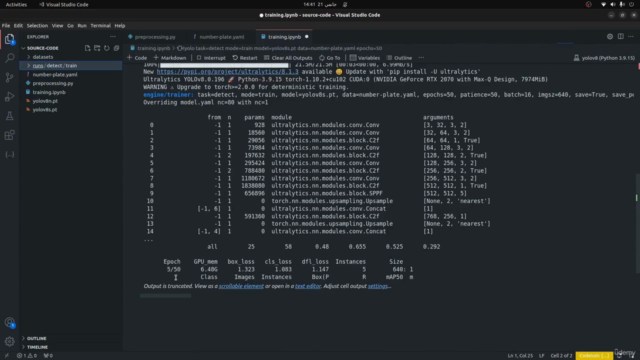640x360 pixels.
Task: Click the Codeium status bar item
Action: click(594, 356)
